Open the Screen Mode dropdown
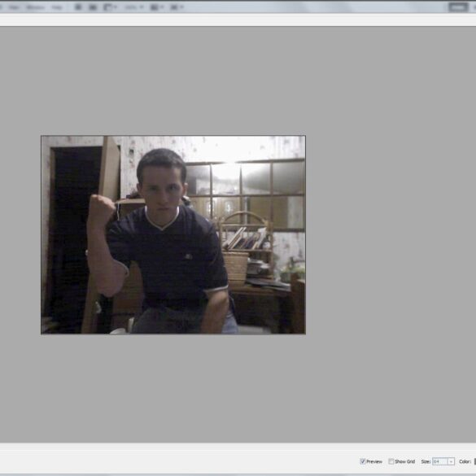The height and width of the screenshot is (476, 476). (x=177, y=7)
